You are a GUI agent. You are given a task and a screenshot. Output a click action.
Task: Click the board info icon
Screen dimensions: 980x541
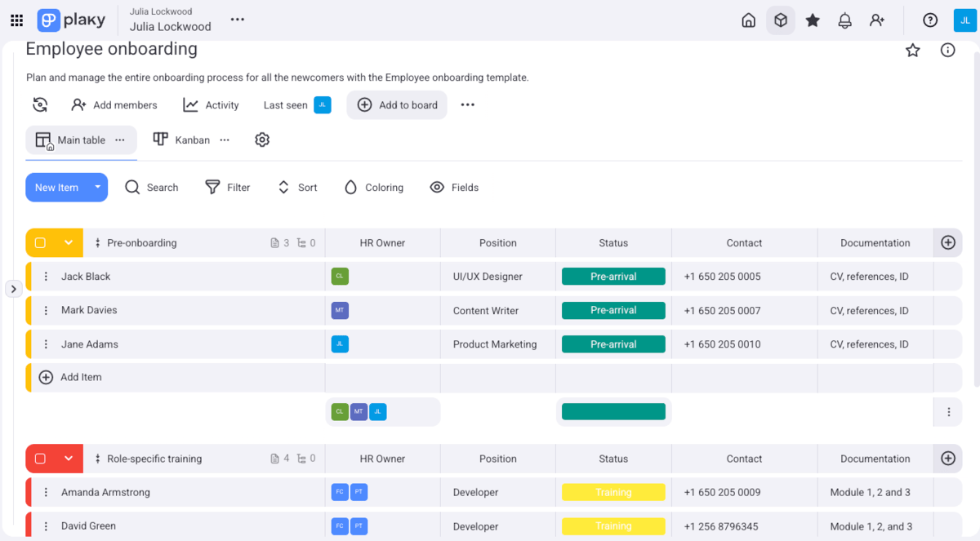pos(947,51)
